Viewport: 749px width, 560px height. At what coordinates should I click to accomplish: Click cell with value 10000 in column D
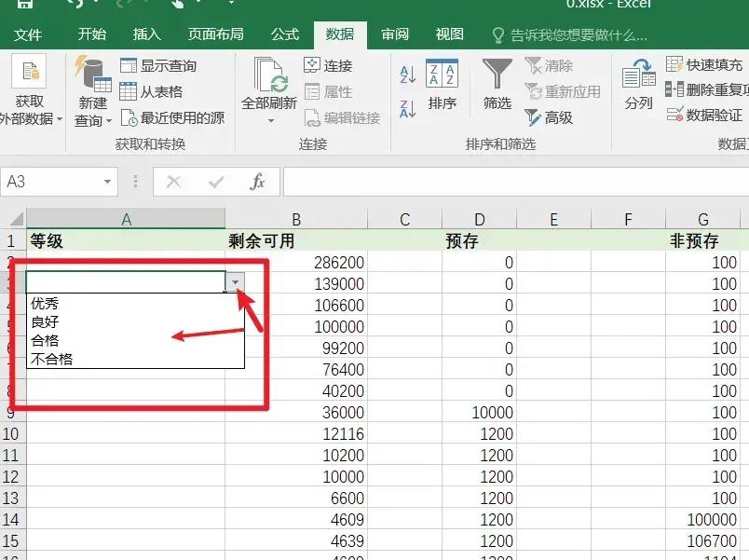pyautogui.click(x=479, y=413)
